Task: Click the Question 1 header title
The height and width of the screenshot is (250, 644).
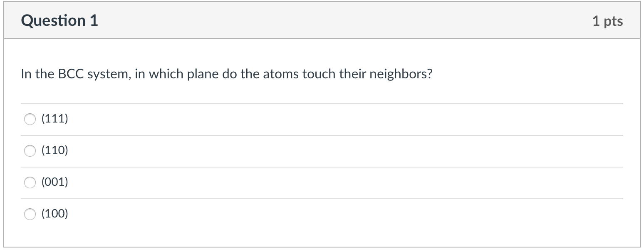Action: pos(59,20)
